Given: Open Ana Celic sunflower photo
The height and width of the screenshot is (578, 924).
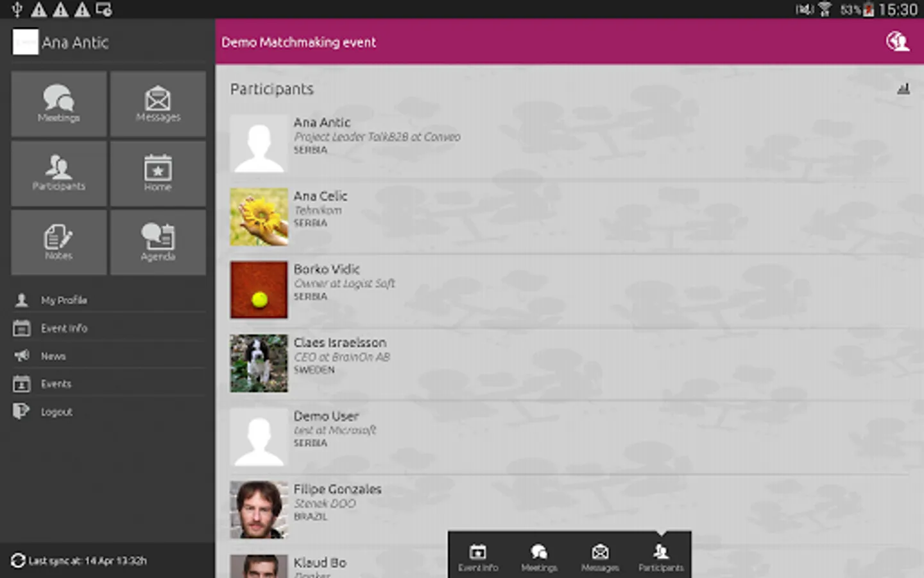Looking at the screenshot, I should click(259, 217).
